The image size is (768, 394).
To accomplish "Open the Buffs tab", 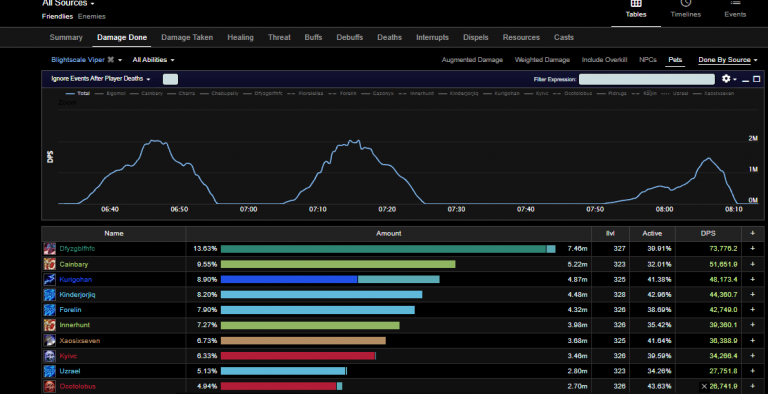I will 313,37.
